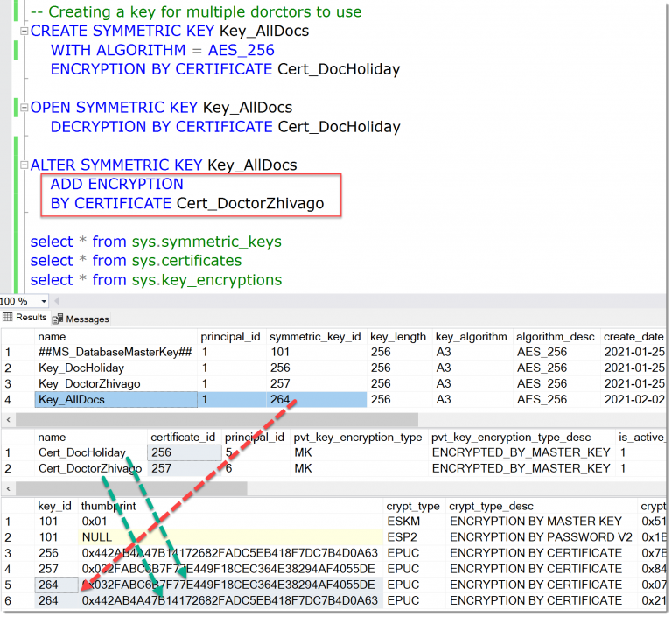Click the Results grid icon
672x617 pixels.
click(x=8, y=318)
